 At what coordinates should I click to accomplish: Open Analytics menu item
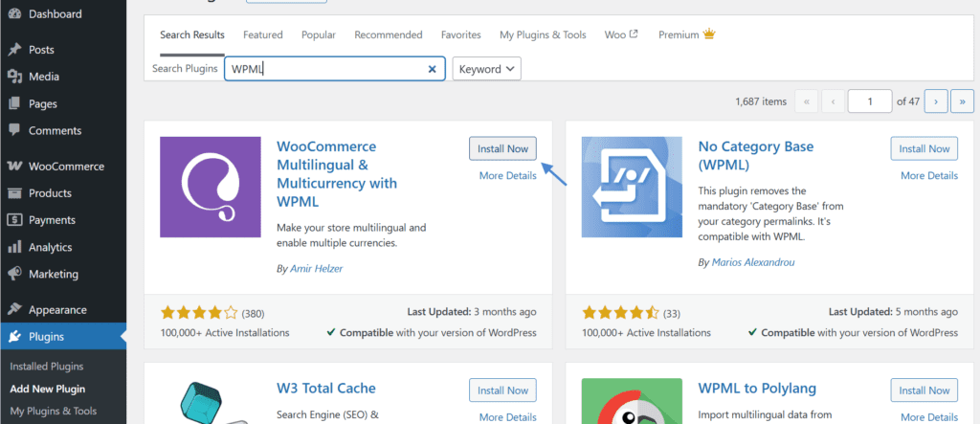pos(63,247)
